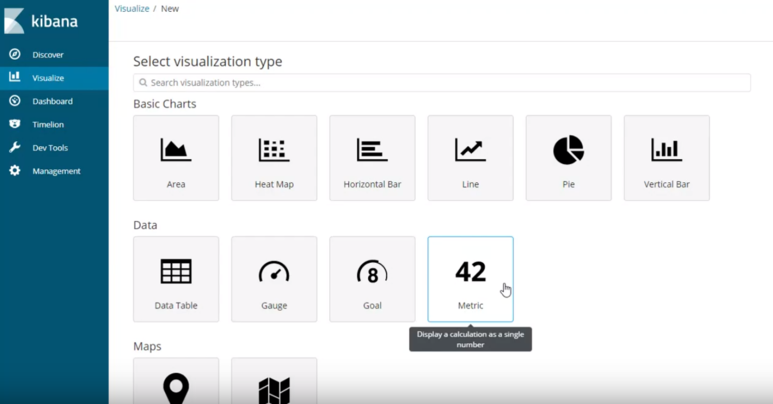Click the Timelion mask sidebar icon

click(x=15, y=124)
